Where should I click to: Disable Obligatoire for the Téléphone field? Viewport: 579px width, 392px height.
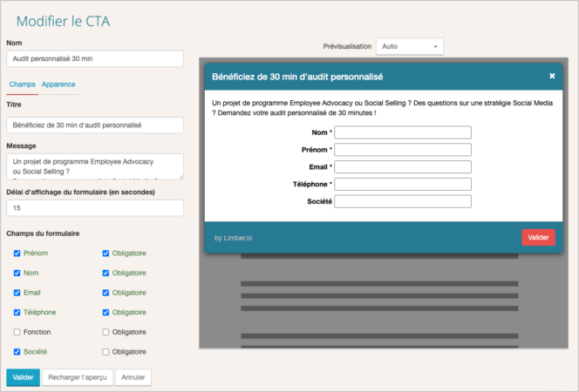click(x=106, y=312)
